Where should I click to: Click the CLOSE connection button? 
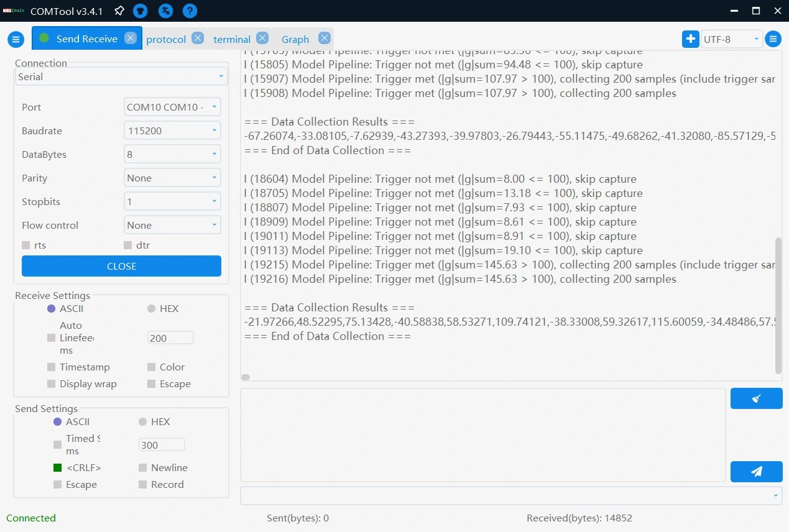click(121, 266)
